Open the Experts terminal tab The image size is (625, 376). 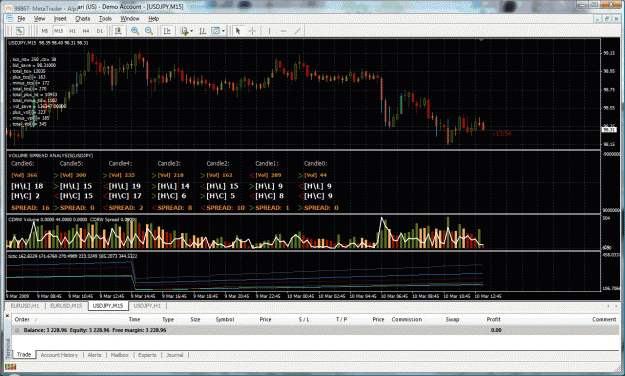click(x=147, y=355)
